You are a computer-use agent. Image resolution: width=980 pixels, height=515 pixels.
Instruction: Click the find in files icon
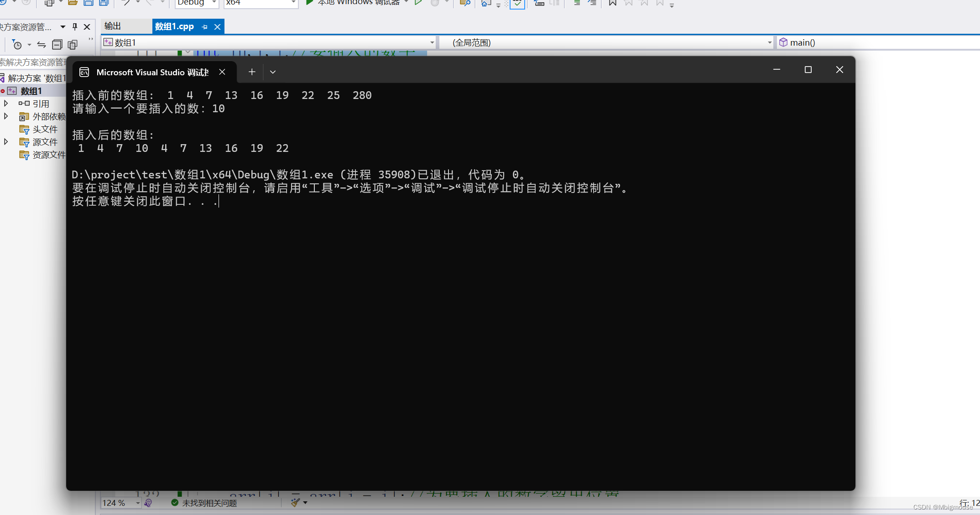[x=464, y=3]
